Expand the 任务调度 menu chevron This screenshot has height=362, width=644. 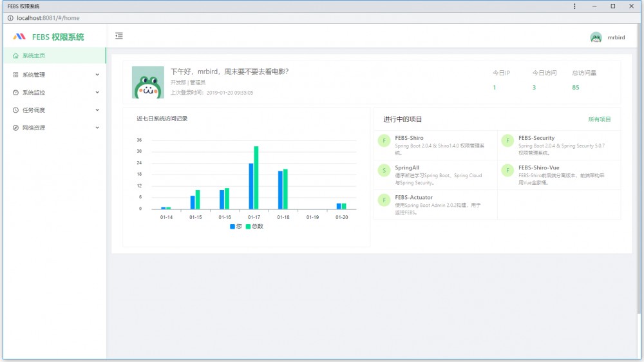[97, 110]
